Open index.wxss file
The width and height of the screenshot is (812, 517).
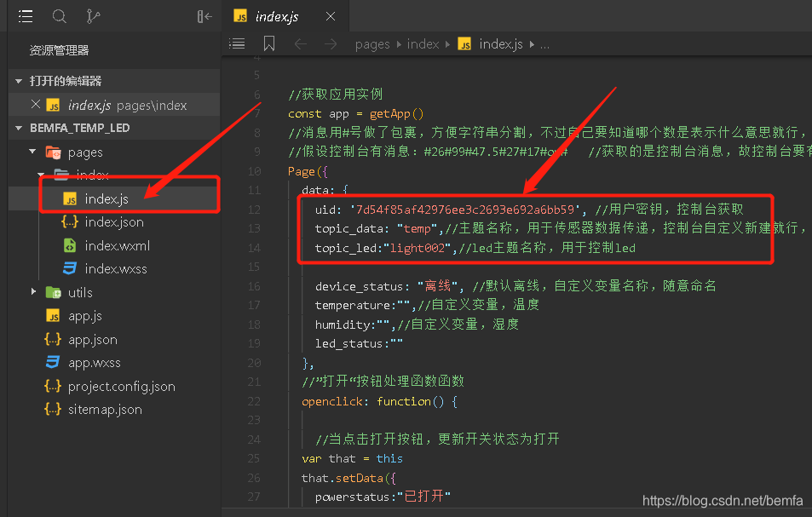pyautogui.click(x=116, y=269)
